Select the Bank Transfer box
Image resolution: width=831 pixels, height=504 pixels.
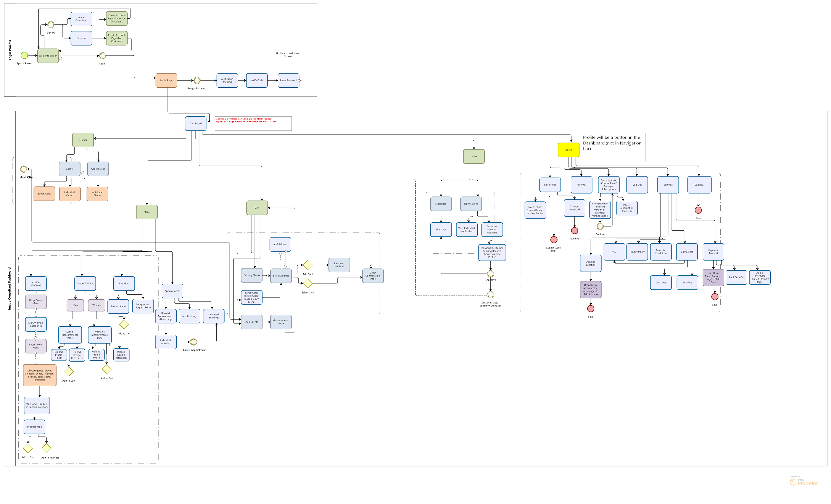pos(737,278)
